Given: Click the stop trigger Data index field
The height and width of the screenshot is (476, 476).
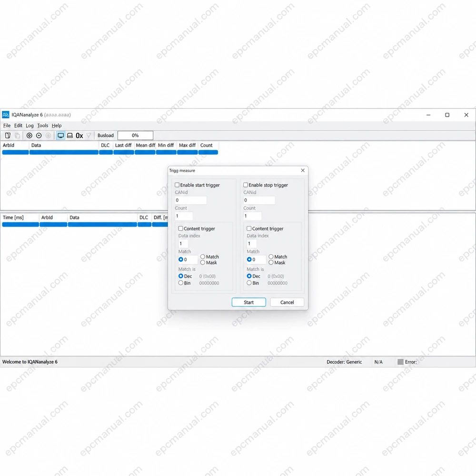Looking at the screenshot, I should [252, 244].
